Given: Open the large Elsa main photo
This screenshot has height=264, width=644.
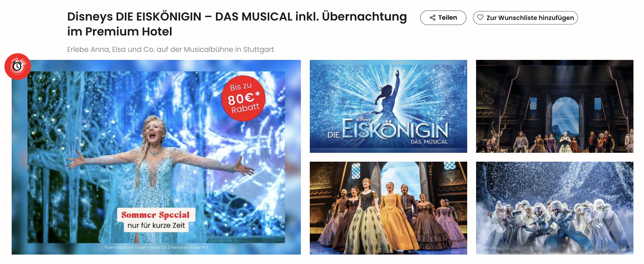Looking at the screenshot, I should click(x=156, y=157).
